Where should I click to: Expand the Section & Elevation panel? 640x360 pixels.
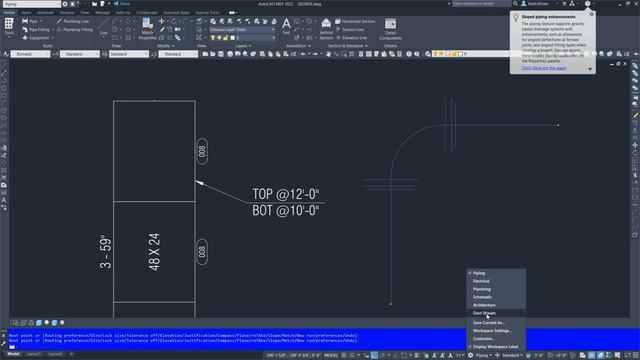tap(347, 46)
